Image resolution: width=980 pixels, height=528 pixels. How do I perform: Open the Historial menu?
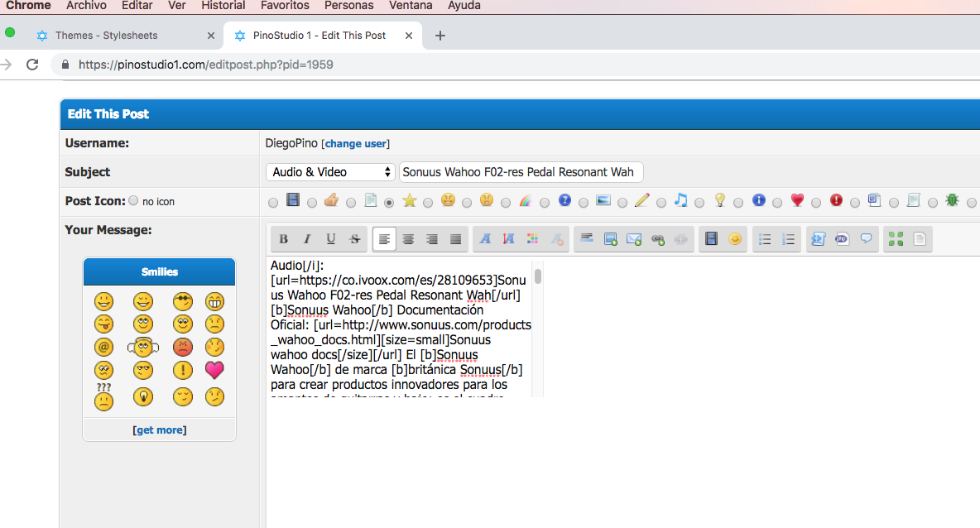223,6
